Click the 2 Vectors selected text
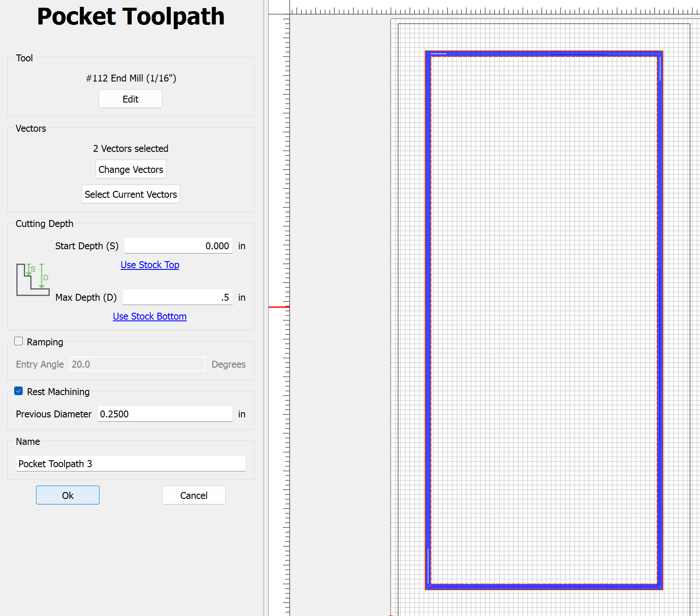 click(x=130, y=148)
